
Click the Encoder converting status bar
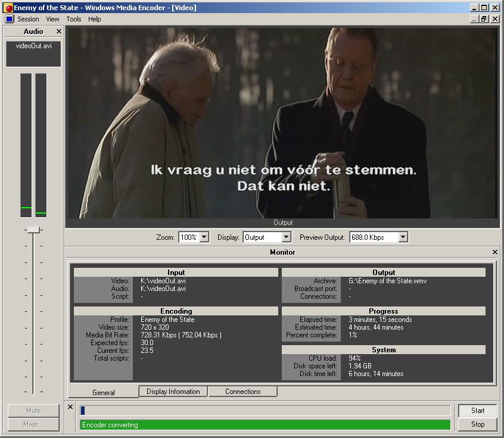pos(265,425)
